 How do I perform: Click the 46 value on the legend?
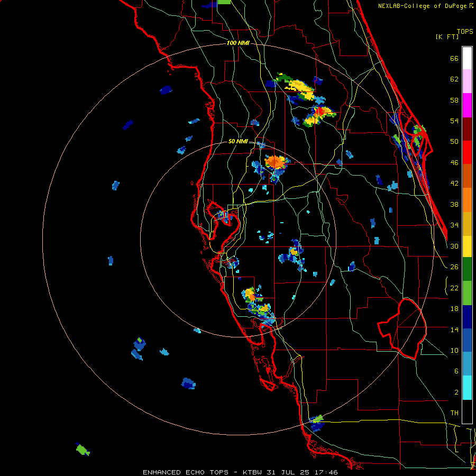point(454,163)
